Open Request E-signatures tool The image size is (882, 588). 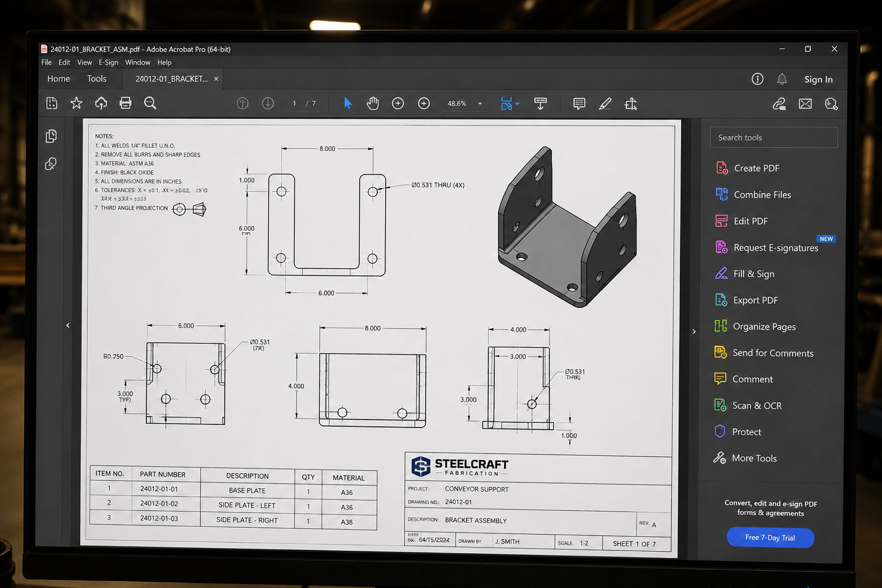[767, 247]
